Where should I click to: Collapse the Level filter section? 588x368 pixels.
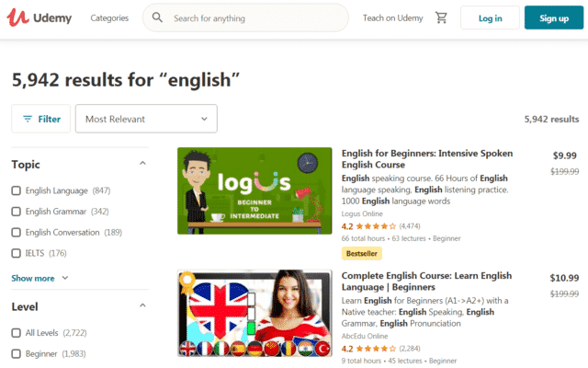point(142,305)
